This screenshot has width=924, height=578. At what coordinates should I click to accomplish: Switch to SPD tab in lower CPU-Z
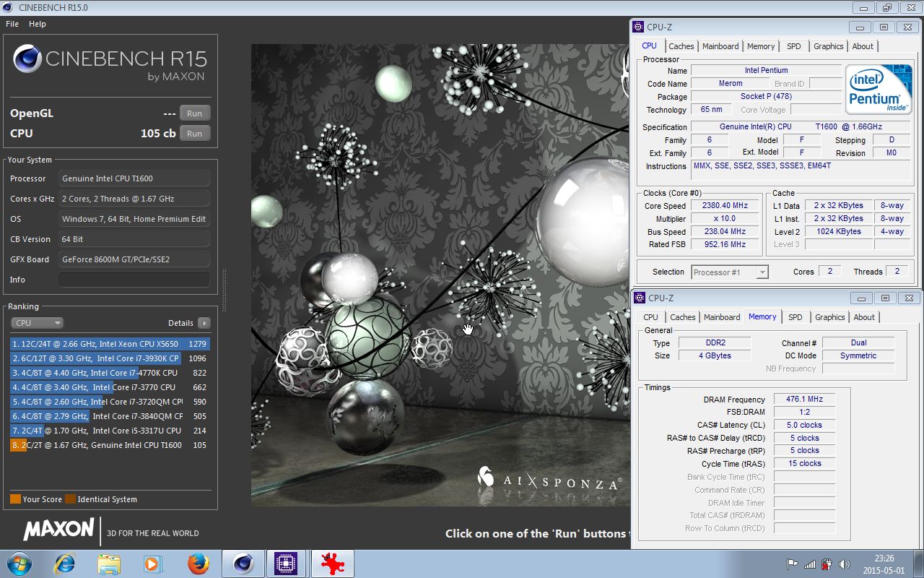pyautogui.click(x=795, y=317)
